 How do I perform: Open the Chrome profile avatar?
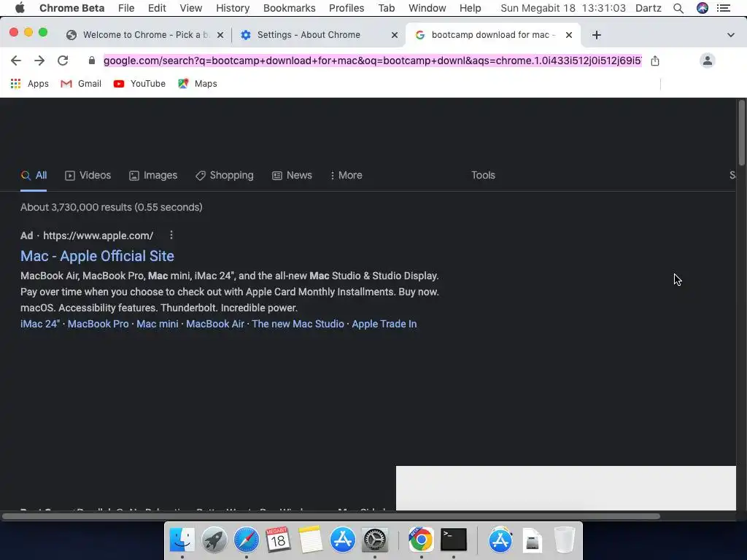(708, 61)
